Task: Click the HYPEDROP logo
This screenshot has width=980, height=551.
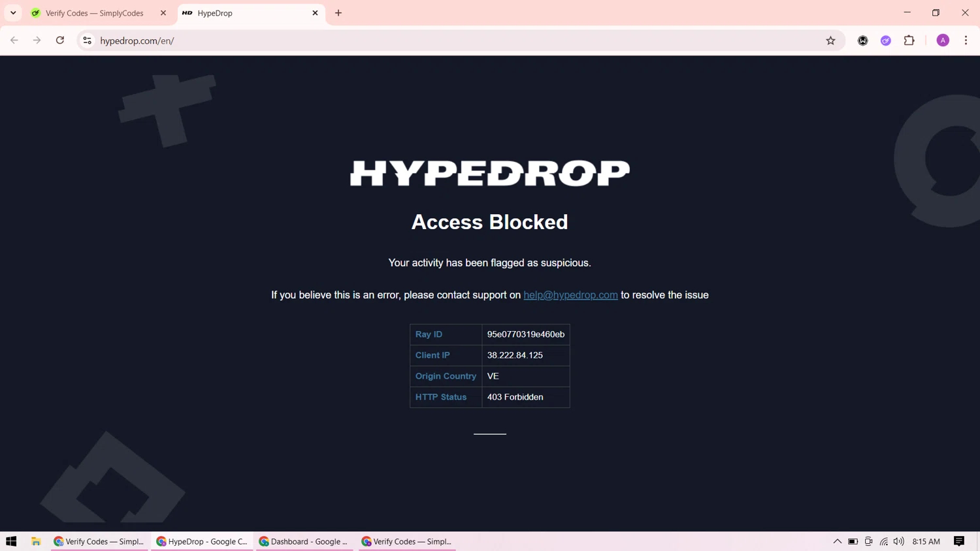Action: [490, 174]
